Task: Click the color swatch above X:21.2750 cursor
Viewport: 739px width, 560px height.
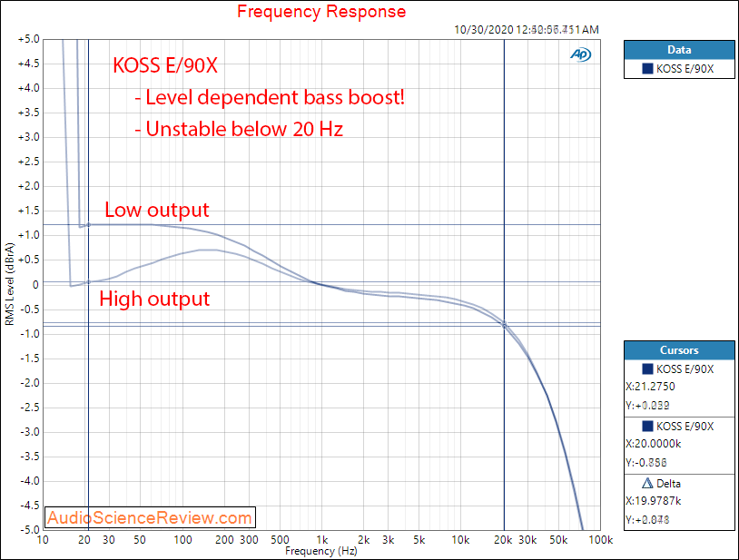Action: click(x=647, y=368)
